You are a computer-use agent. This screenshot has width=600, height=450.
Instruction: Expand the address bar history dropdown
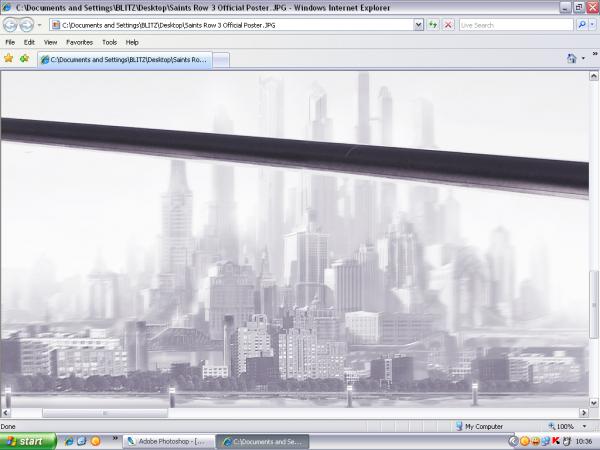(418, 25)
